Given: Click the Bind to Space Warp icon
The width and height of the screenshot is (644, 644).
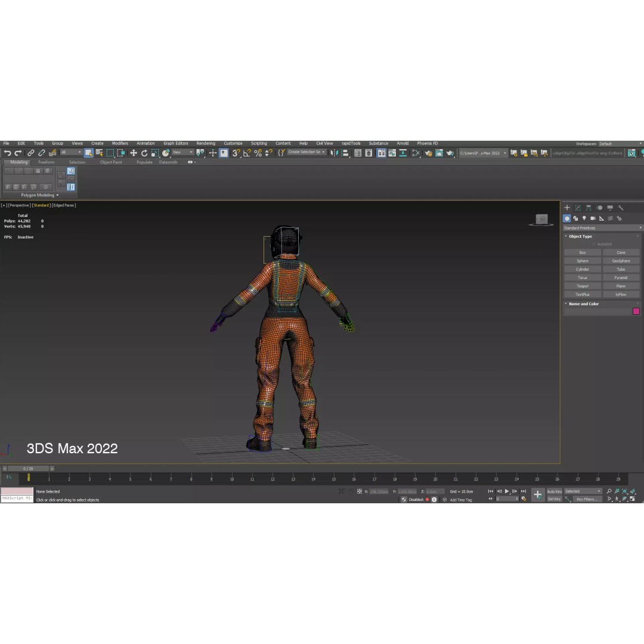Looking at the screenshot, I should [52, 153].
